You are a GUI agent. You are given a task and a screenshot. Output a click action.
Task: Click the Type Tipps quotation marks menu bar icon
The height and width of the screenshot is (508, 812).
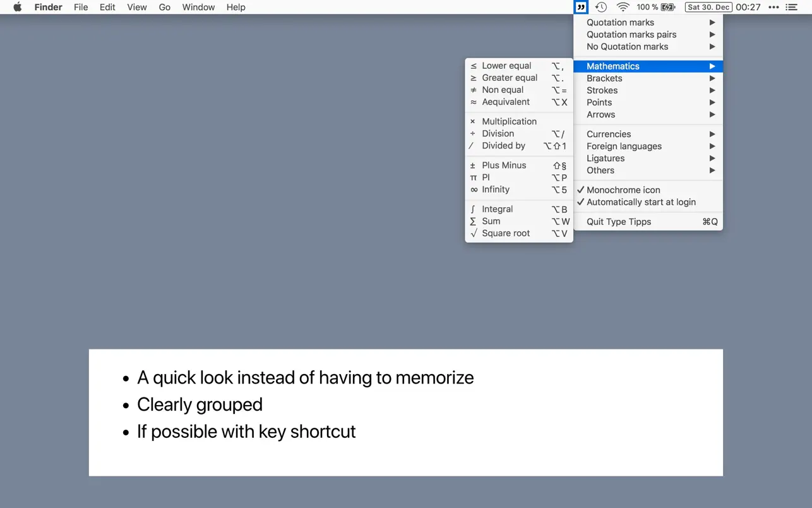pos(580,7)
